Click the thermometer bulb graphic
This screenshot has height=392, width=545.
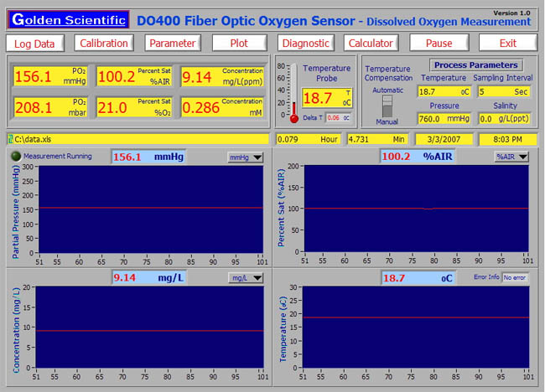(x=294, y=119)
